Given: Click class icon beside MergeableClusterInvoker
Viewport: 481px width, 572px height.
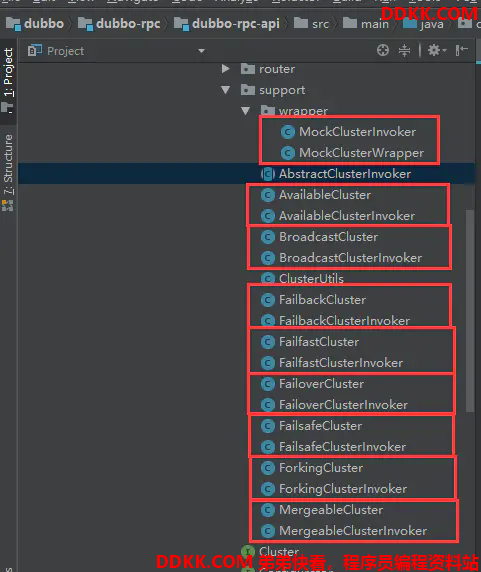Looking at the screenshot, I should point(268,531).
